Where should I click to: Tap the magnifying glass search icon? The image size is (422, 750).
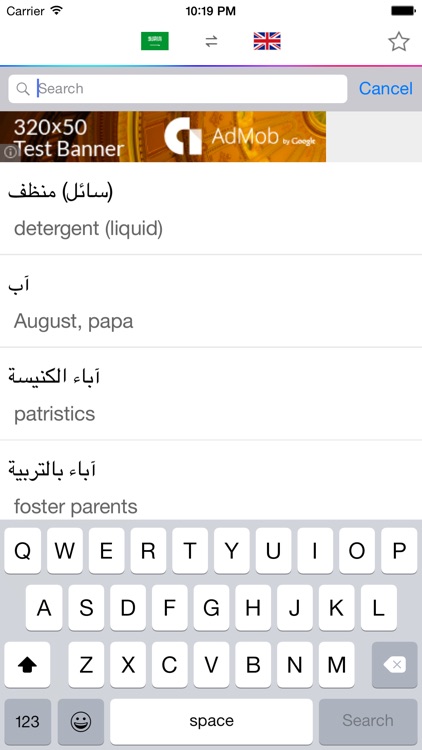point(22,88)
